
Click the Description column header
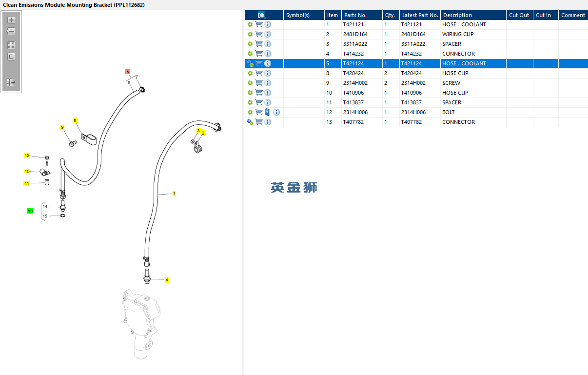[x=473, y=15]
